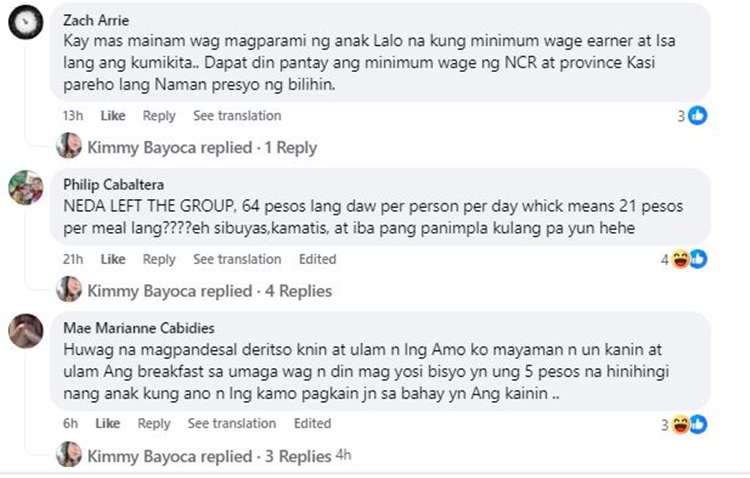750x478 pixels.
Task: Like Mae Marianne Cabidies' comment
Action: (x=108, y=424)
